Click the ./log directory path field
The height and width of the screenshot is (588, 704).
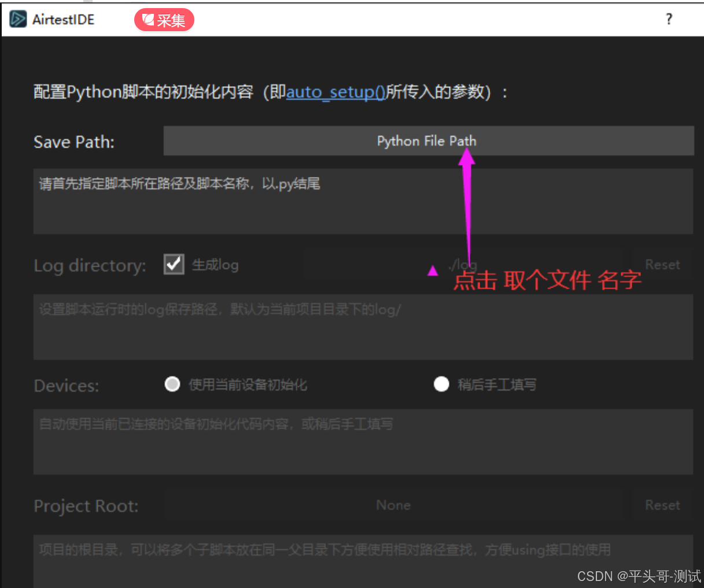462,265
